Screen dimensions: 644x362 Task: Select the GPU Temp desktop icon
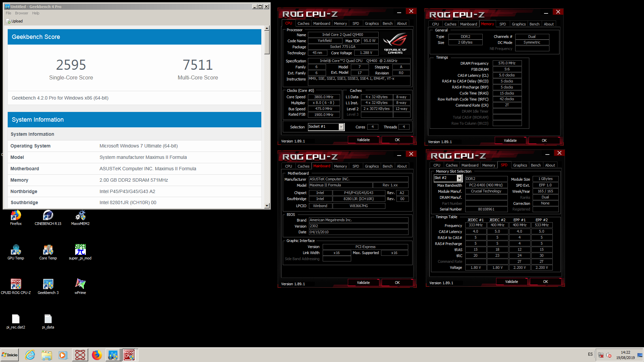point(16,252)
